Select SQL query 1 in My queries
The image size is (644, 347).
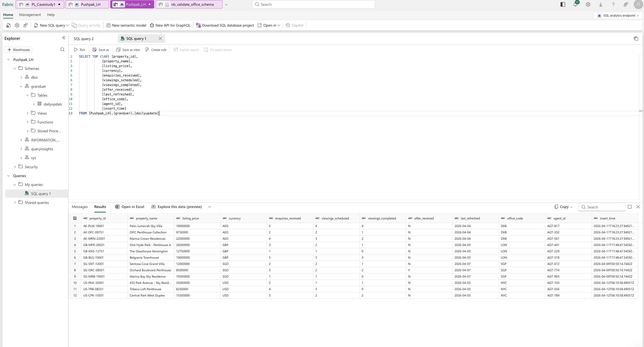point(37,194)
